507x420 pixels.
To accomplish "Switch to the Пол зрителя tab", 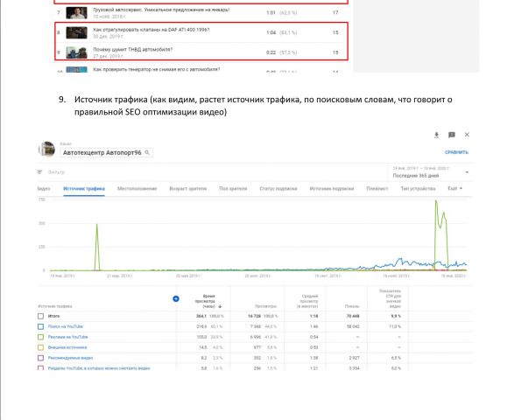I will coord(233,189).
